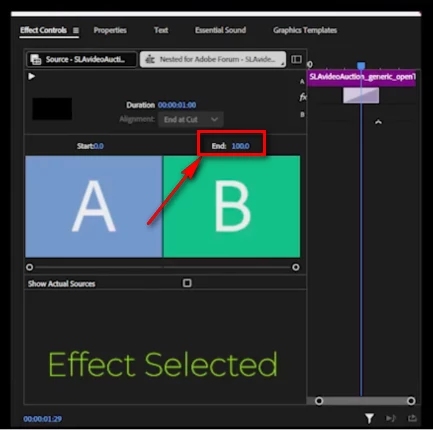Enable the Show Actual Sources checkbox

[187, 283]
